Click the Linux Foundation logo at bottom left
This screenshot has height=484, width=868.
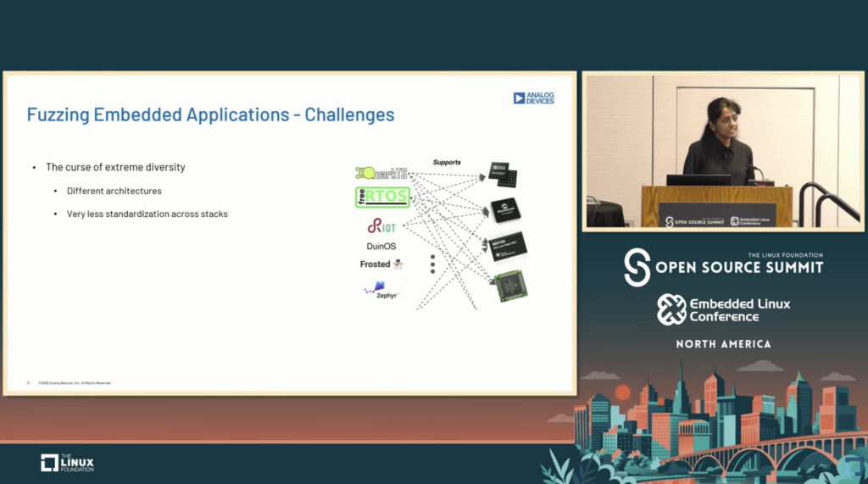point(67,463)
